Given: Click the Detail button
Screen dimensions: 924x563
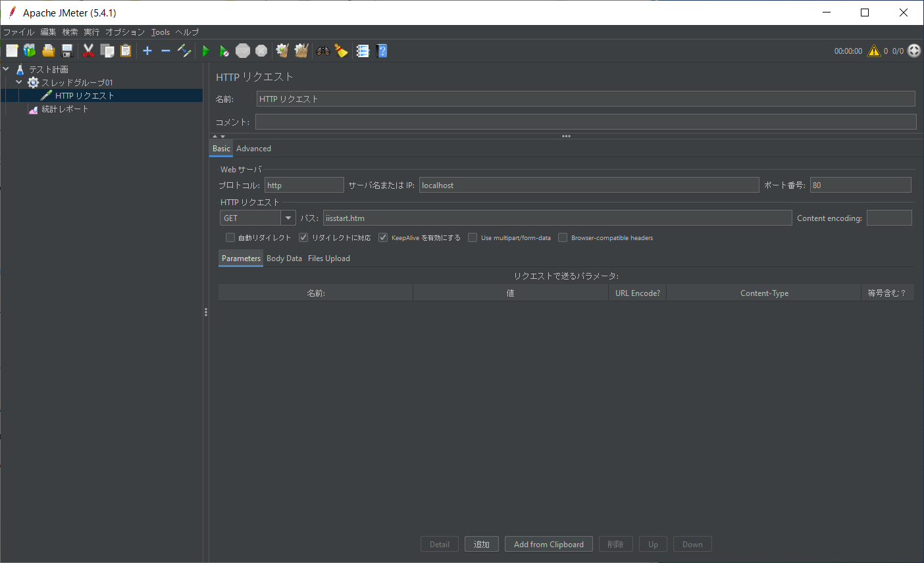Looking at the screenshot, I should click(440, 544).
